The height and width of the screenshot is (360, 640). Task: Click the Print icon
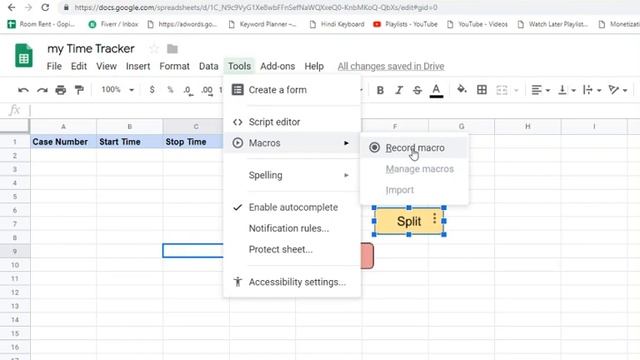click(x=61, y=90)
